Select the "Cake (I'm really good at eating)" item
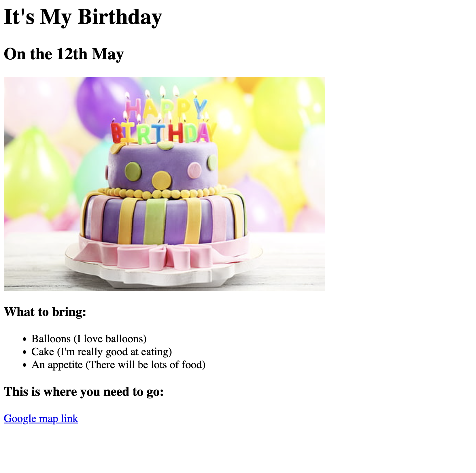Screen dimensions: 476x473 coord(101,352)
